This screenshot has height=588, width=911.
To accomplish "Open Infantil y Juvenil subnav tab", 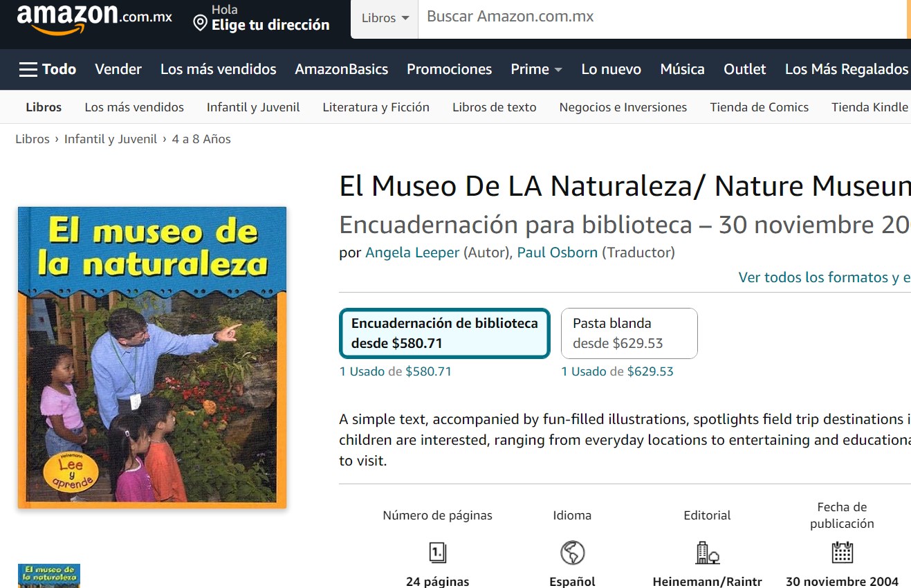I will click(x=253, y=107).
